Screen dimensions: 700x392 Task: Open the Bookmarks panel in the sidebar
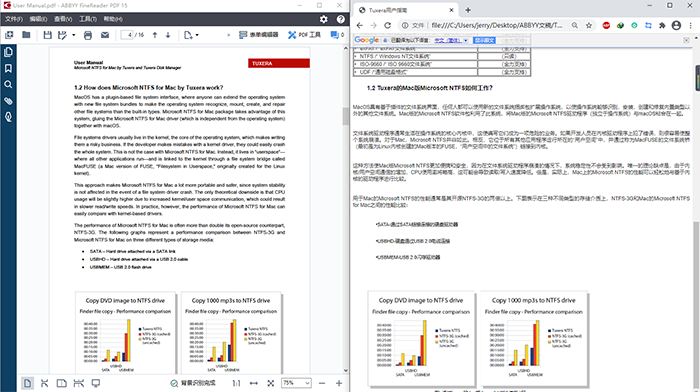(8, 68)
